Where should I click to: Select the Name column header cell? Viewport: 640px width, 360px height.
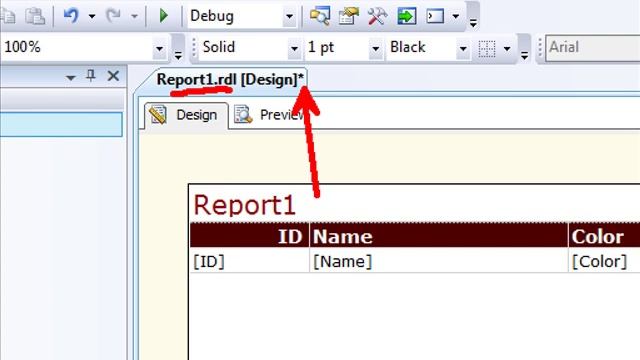pos(439,236)
